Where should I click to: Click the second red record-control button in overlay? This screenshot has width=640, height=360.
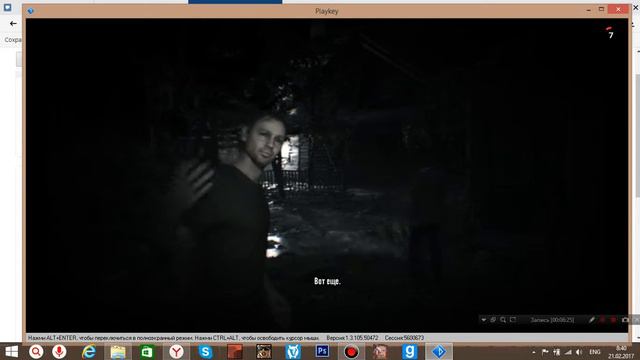pos(613,320)
